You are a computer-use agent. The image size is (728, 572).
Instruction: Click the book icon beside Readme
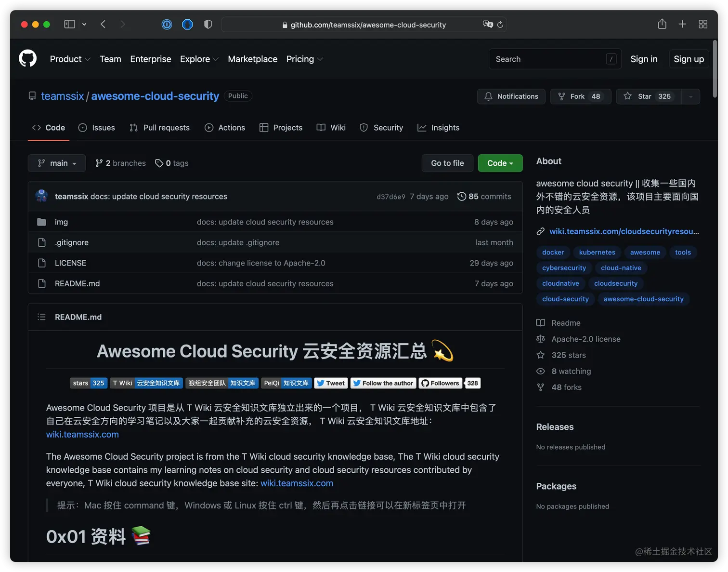point(541,323)
